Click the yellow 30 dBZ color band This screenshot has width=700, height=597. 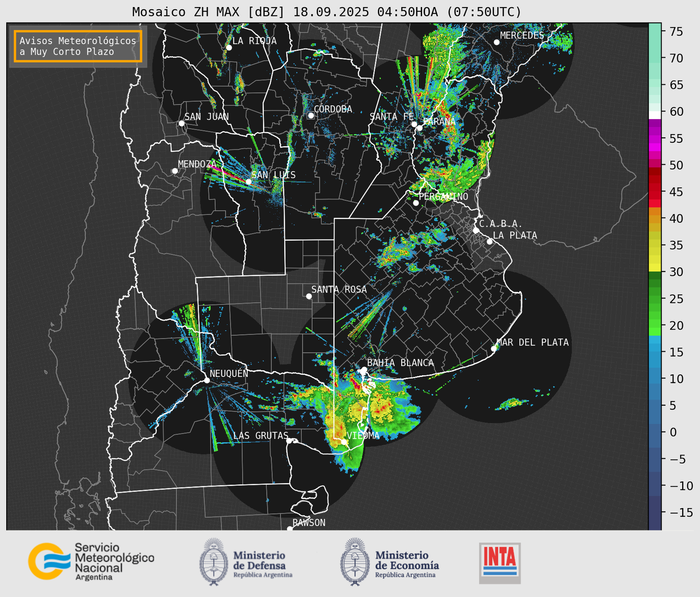pos(654,268)
